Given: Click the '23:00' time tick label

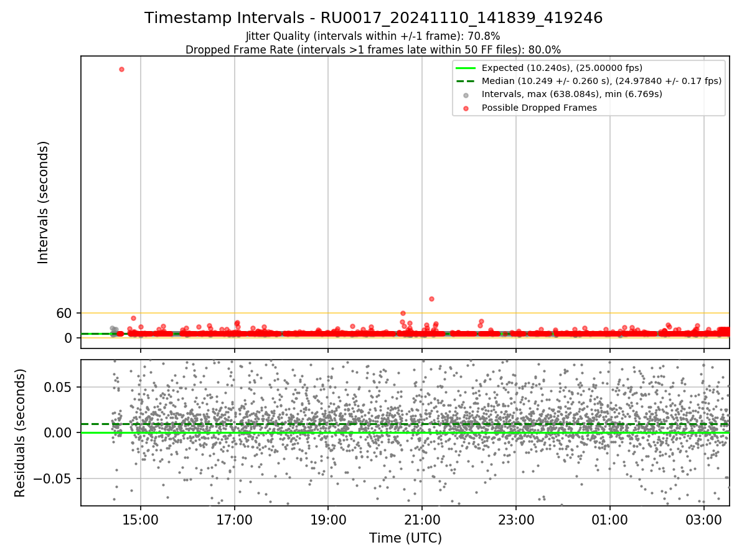Looking at the screenshot, I should pos(516,519).
